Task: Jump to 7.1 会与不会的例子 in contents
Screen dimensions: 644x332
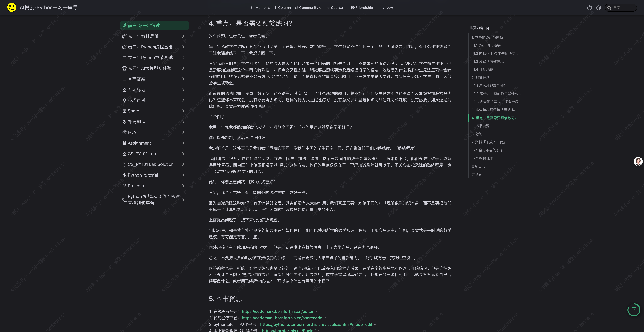Action: pyautogui.click(x=488, y=150)
